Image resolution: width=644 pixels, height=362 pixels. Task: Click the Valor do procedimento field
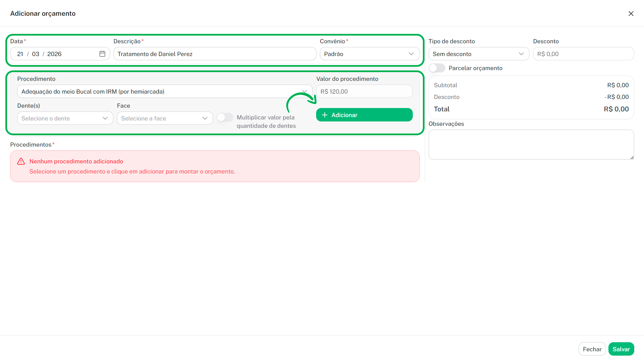(364, 91)
